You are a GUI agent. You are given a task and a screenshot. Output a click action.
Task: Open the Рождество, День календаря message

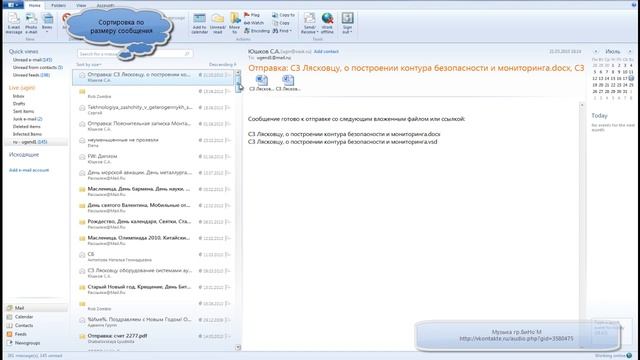pyautogui.click(x=153, y=224)
